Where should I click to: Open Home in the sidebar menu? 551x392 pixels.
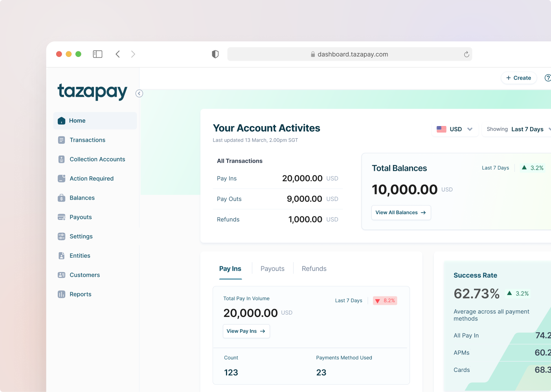95,121
